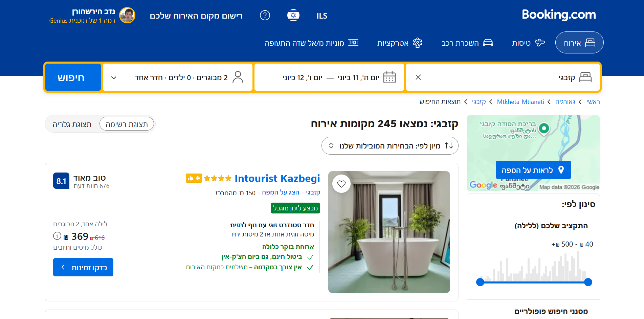Click the user name and Genius level text
Screen dimensions: 644x319
tap(82, 16)
